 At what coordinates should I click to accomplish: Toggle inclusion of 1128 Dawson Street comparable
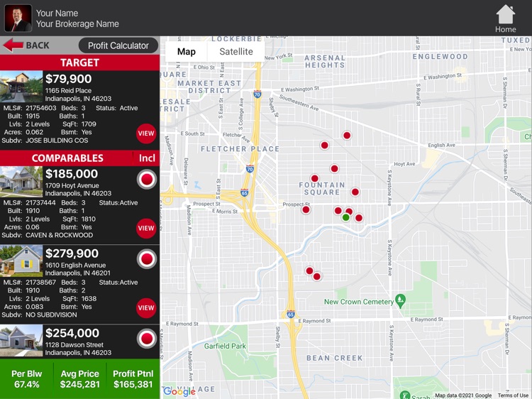147,339
